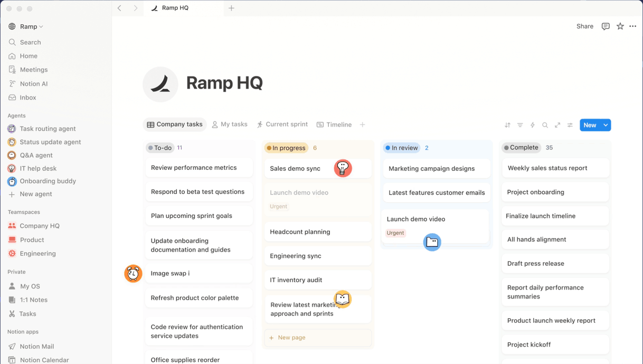Screen dimensions: 643x364
Task: Add a new database view
Action: tap(363, 124)
